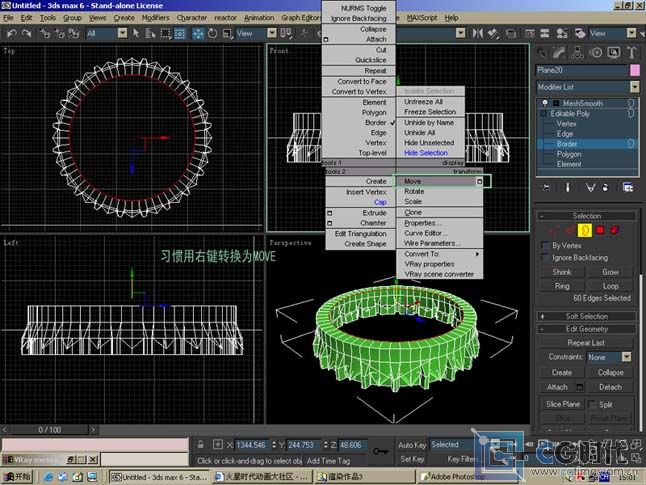This screenshot has width=646, height=485.
Task: Toggle MeshSmooth modifier lightbulb on/off
Action: tap(545, 103)
